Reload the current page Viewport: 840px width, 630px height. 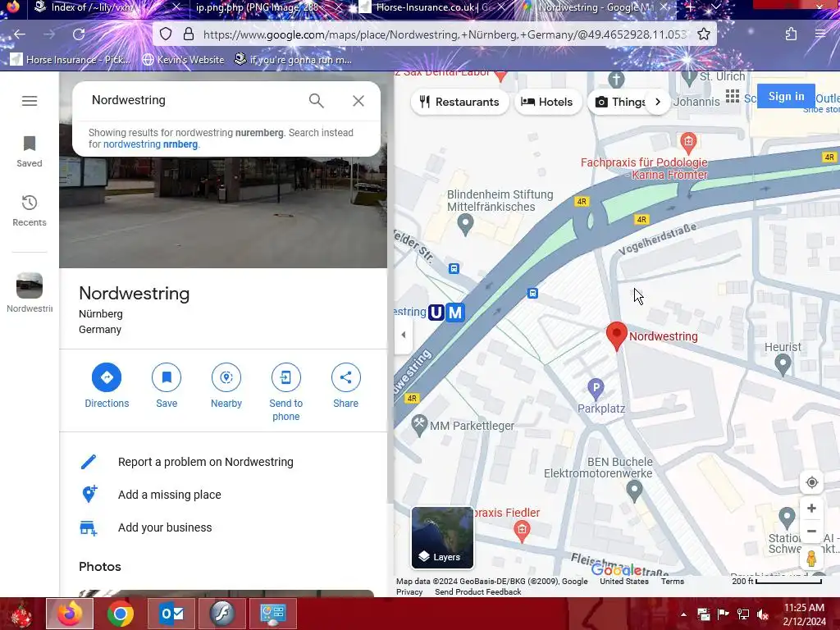click(79, 34)
